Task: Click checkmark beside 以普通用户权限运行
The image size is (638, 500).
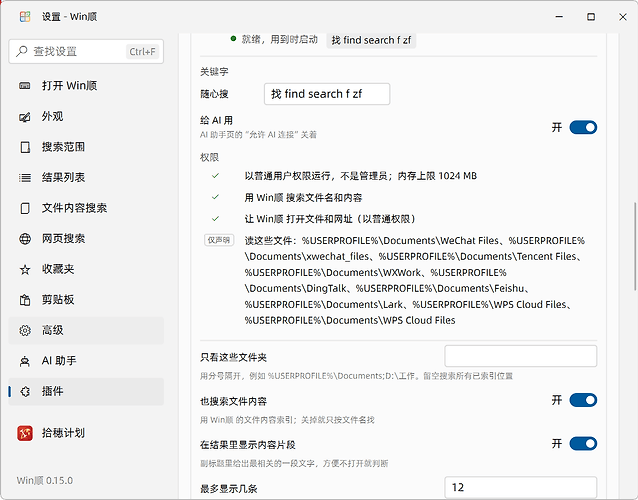Action: [216, 176]
